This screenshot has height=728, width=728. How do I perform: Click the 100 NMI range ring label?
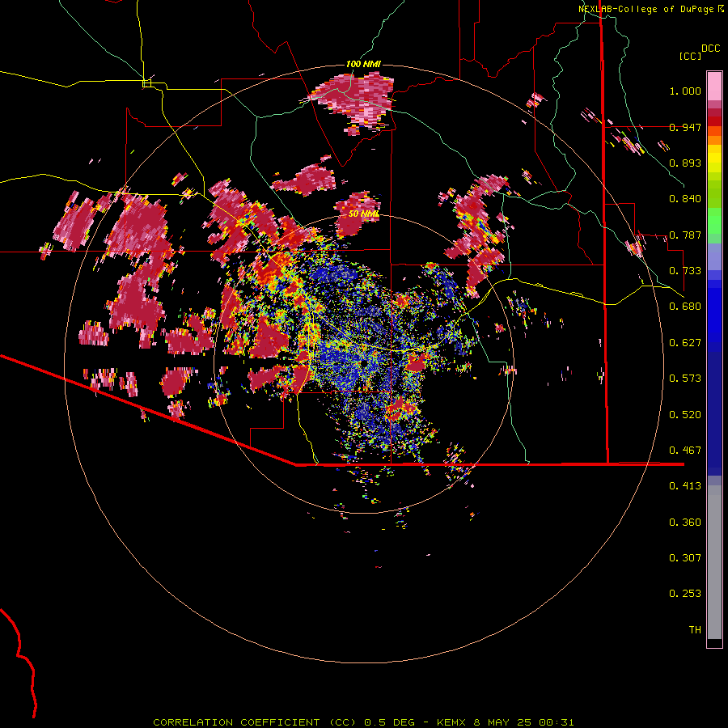363,64
